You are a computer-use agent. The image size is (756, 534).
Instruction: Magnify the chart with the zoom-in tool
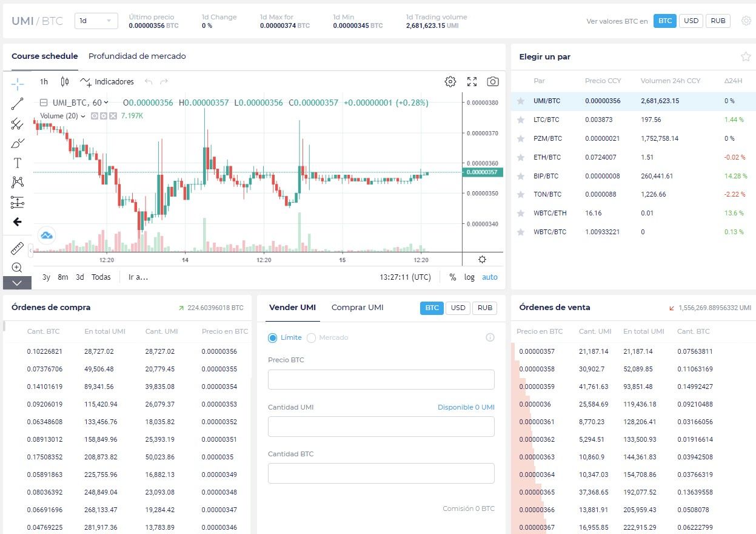point(17,267)
